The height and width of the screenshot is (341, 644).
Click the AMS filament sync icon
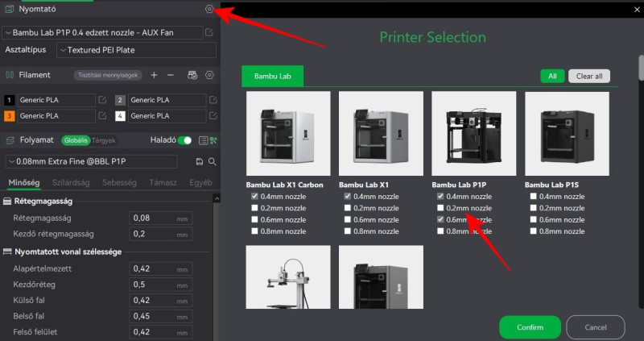click(x=192, y=75)
